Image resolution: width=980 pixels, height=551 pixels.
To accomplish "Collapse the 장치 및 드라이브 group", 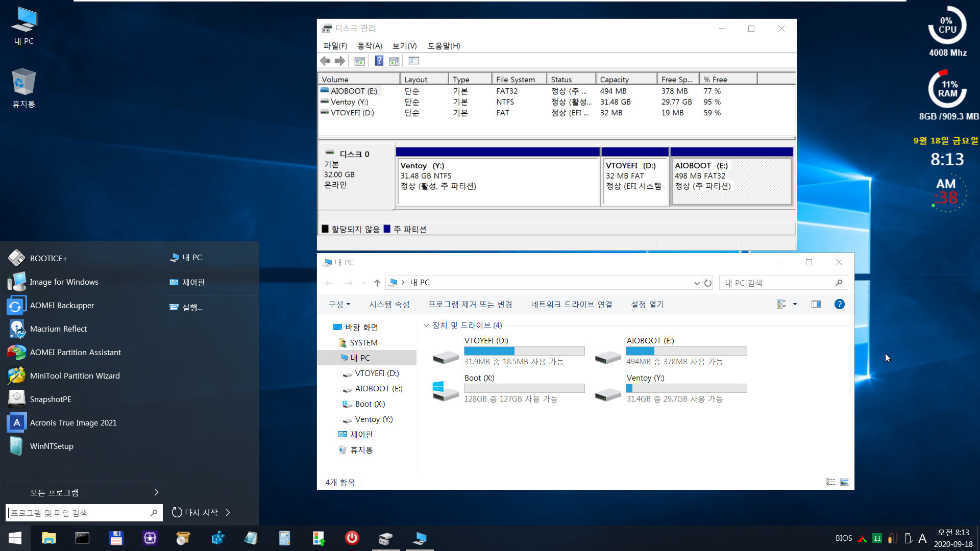I will pyautogui.click(x=426, y=325).
